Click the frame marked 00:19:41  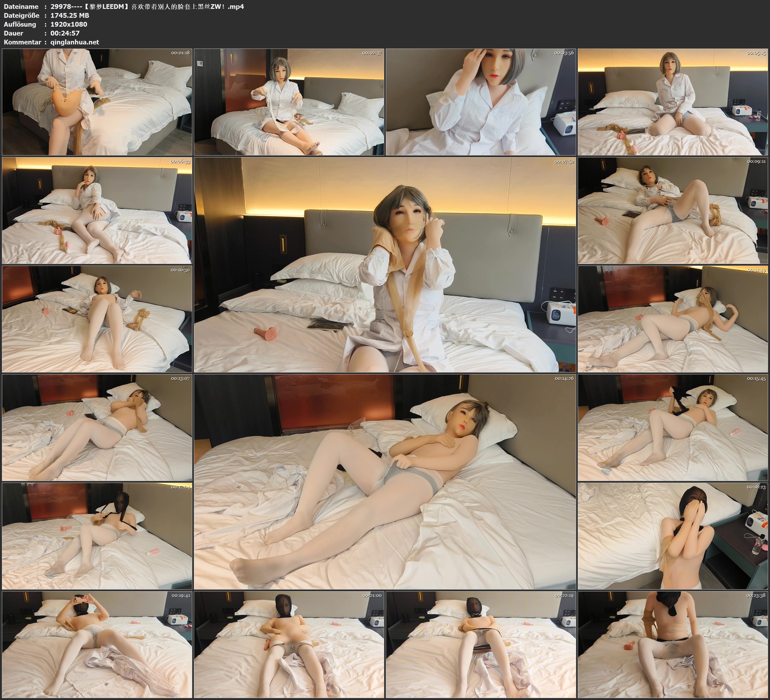point(97,644)
